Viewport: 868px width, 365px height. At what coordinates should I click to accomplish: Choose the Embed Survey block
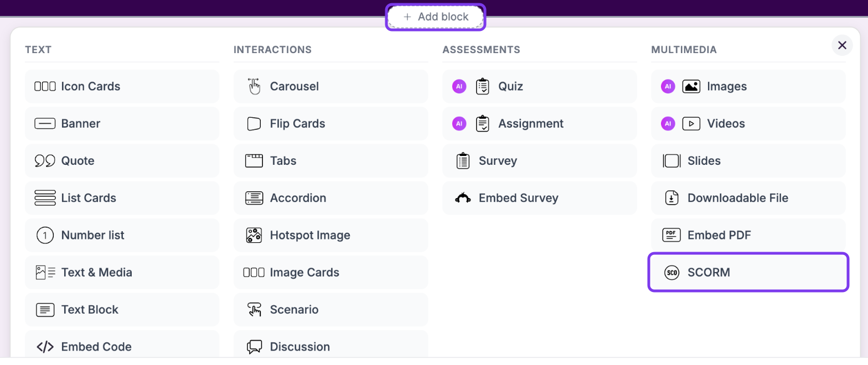pyautogui.click(x=540, y=198)
